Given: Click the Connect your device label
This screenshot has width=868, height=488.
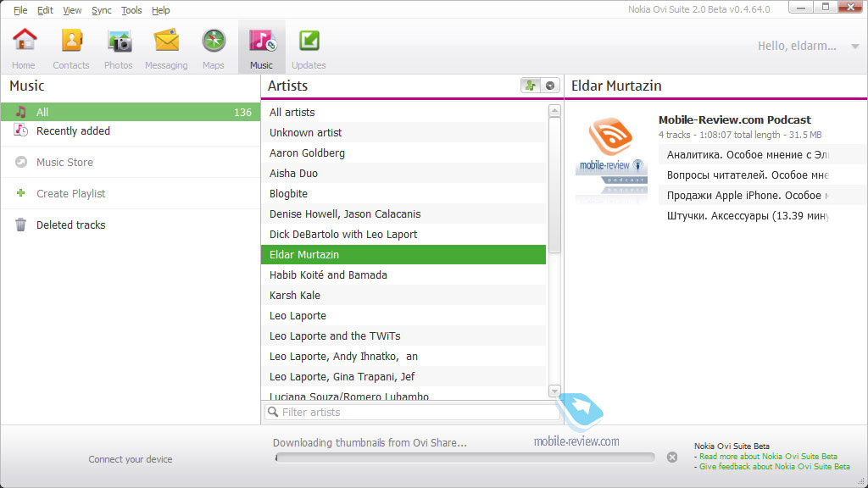Looking at the screenshot, I should 130,459.
